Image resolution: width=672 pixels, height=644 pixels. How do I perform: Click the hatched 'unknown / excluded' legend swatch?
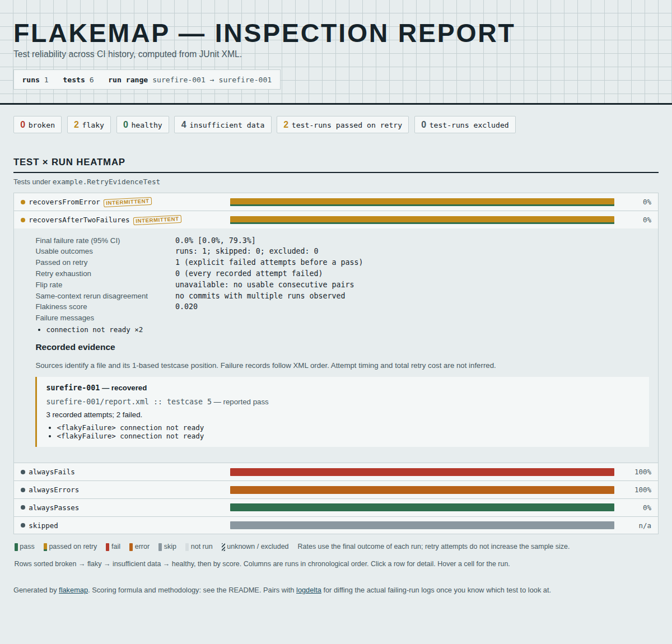[x=223, y=547]
